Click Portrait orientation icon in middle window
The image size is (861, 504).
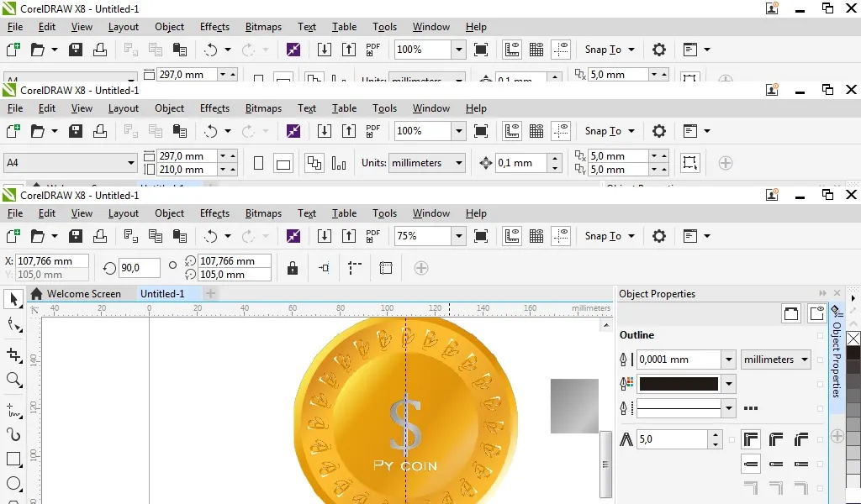pos(259,163)
